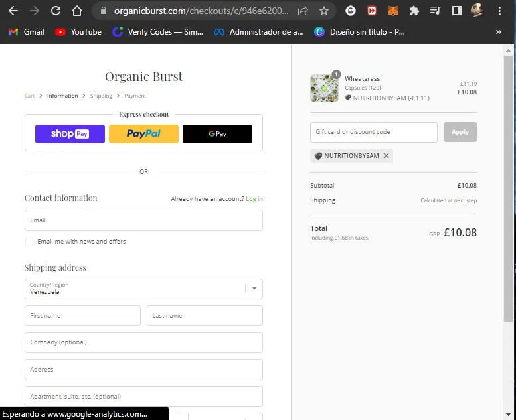Click the Calculated at next step text
This screenshot has height=420, width=516.
(448, 200)
